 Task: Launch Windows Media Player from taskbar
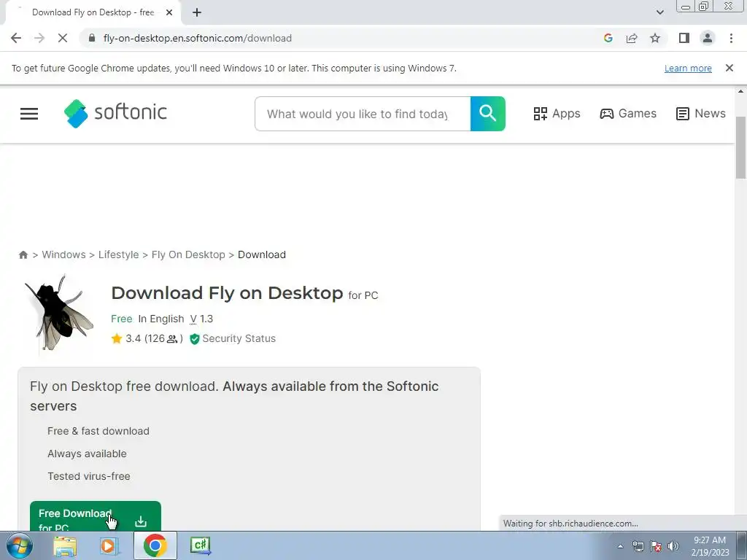coord(109,545)
